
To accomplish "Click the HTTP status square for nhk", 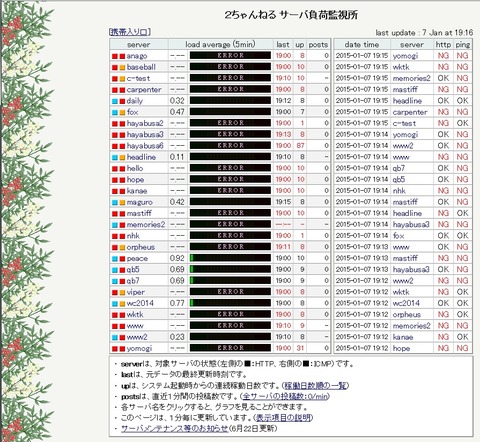I will tap(115, 237).
